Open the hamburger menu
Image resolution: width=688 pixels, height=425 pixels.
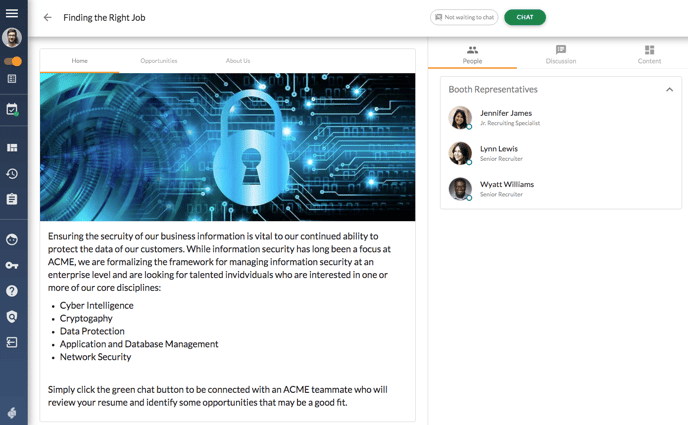12,13
